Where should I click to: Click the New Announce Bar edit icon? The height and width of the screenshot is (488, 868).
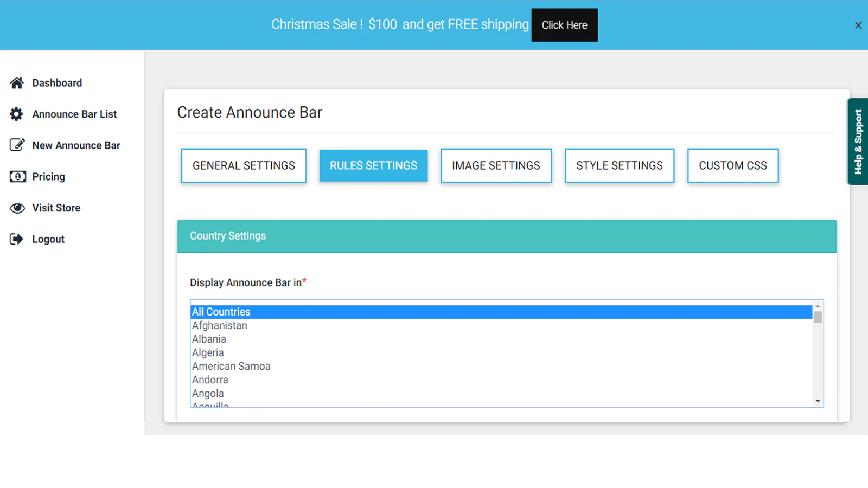click(17, 145)
